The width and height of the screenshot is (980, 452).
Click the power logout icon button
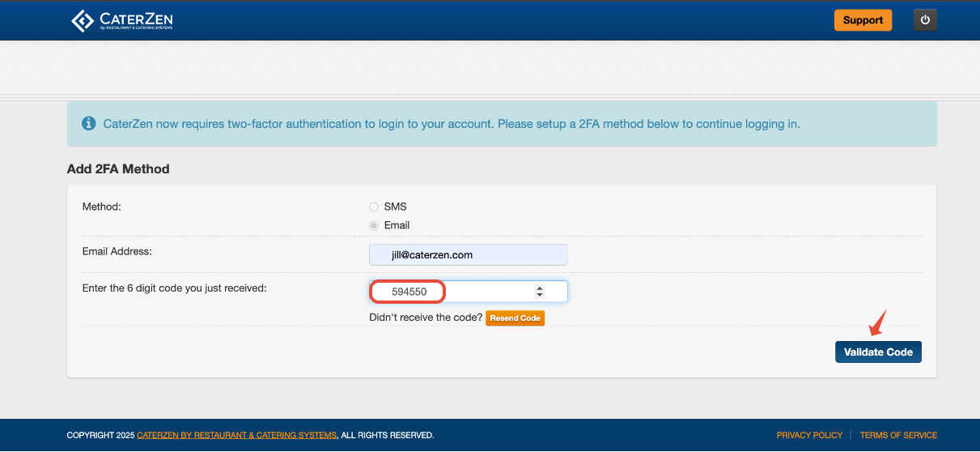click(925, 20)
